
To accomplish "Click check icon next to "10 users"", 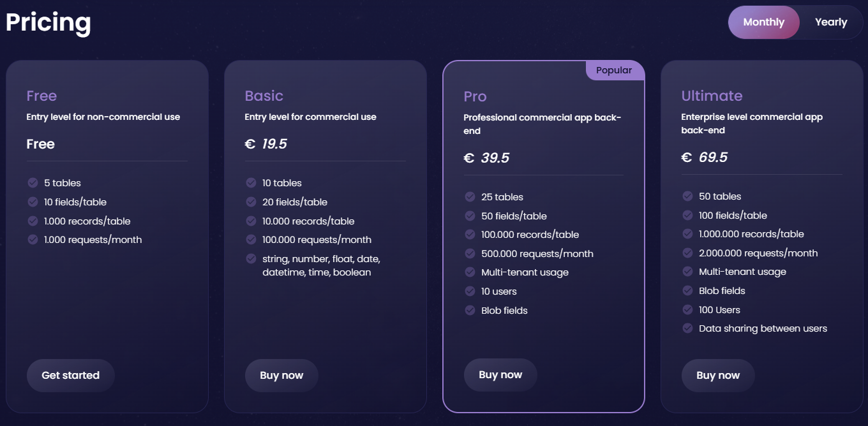I will click(470, 291).
